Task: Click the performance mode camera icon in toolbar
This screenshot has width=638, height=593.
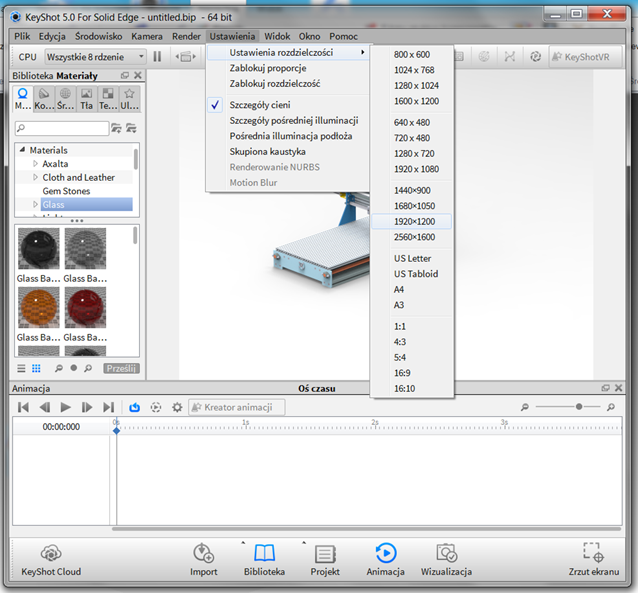Action: pos(186,57)
